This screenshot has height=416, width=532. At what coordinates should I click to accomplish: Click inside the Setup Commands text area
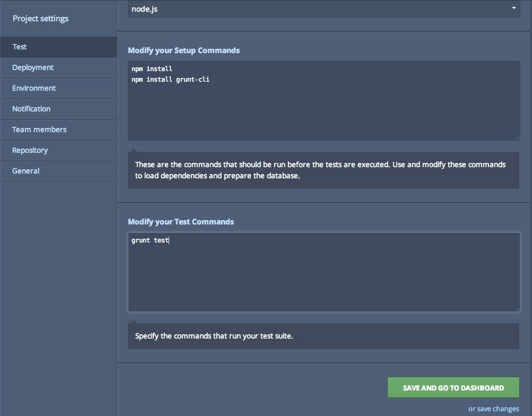(324, 101)
